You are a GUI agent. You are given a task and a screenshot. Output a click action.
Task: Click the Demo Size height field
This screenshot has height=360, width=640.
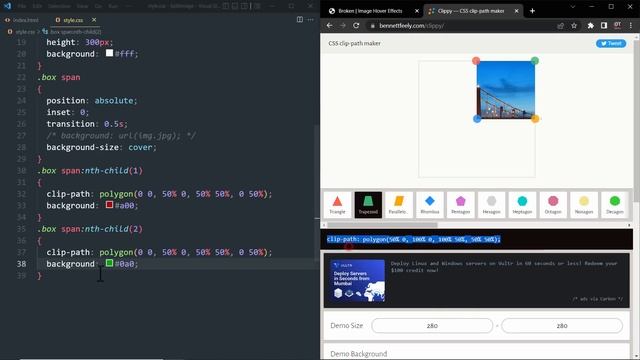click(x=562, y=326)
